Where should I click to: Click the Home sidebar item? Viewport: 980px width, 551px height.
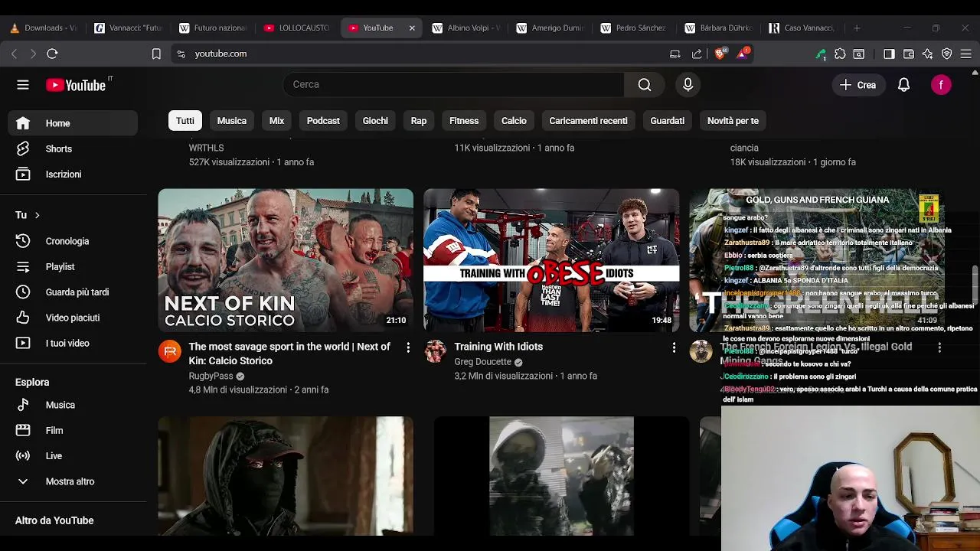[x=73, y=123]
